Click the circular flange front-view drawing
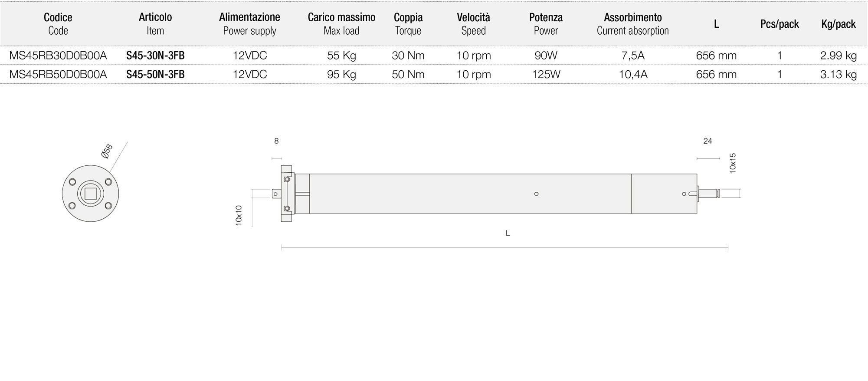Viewport: 868px width, 381px height. 90,194
